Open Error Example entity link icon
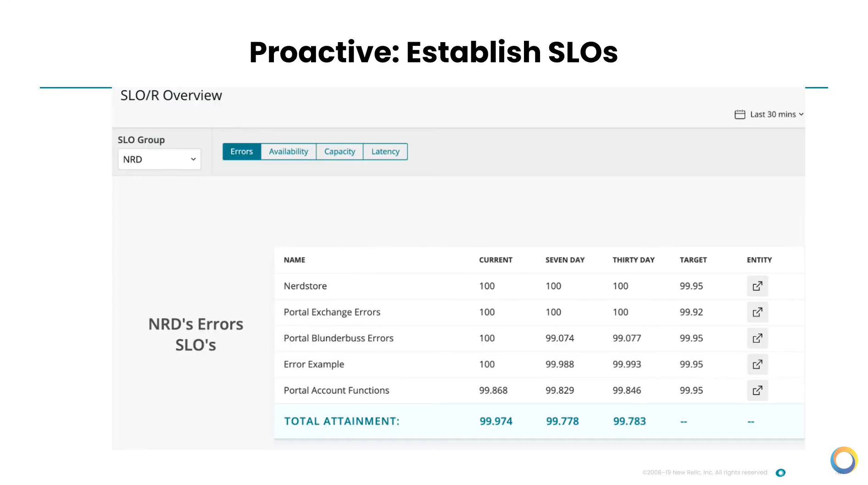This screenshot has height=485, width=868. 757,365
